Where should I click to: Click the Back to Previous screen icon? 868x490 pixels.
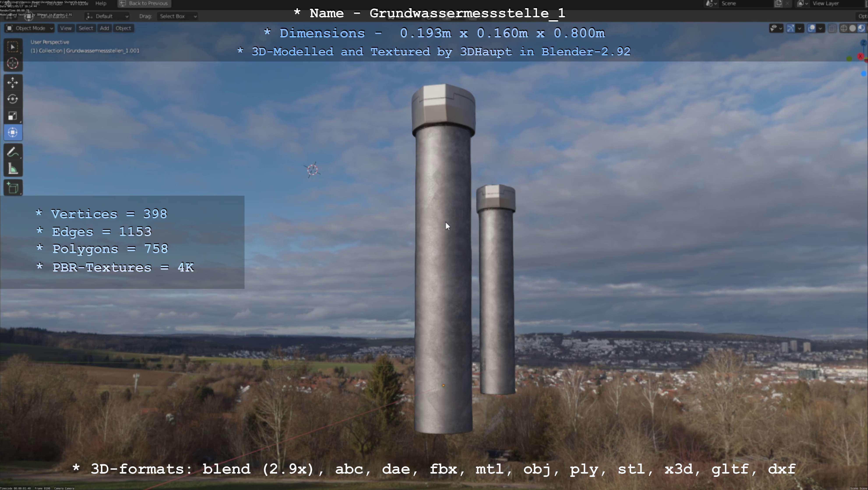coord(123,3)
